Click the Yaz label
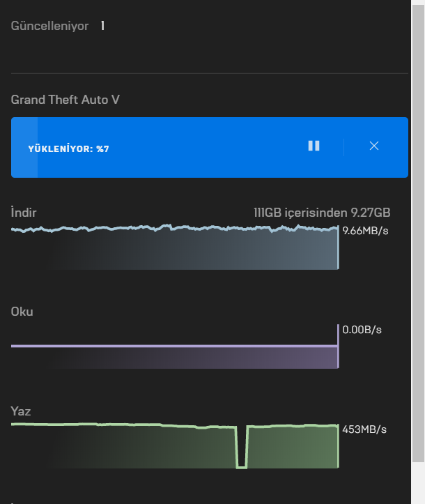The width and height of the screenshot is (425, 504). [x=21, y=411]
